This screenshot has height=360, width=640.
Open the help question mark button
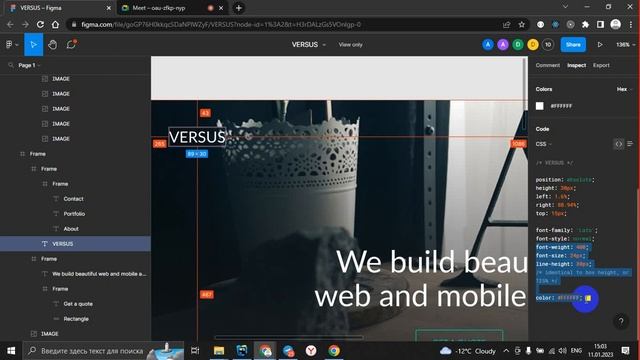click(x=621, y=321)
